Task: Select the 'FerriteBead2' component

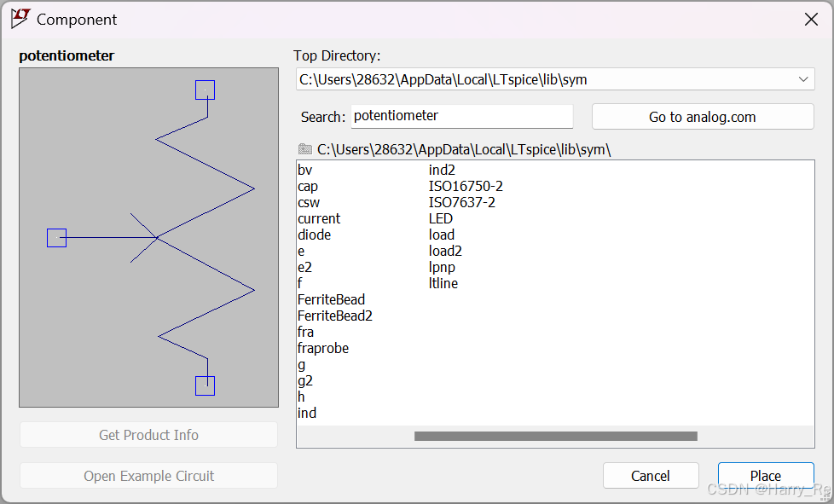Action: [334, 316]
